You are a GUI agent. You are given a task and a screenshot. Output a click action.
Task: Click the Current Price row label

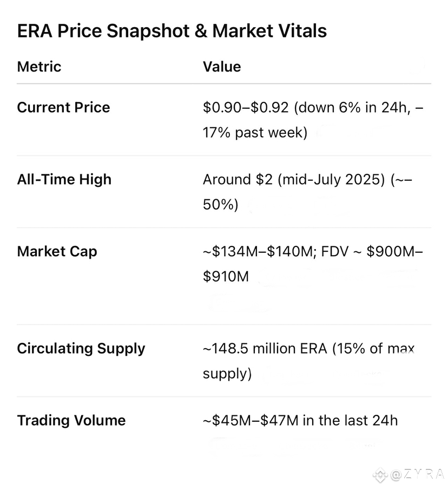tap(63, 108)
